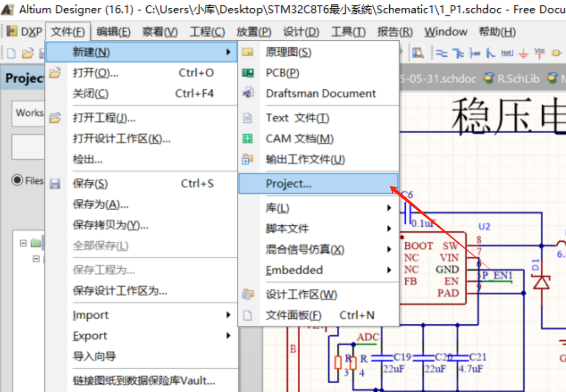
Task: Click schematic icon beside 原理图(S)
Action: pyautogui.click(x=248, y=52)
